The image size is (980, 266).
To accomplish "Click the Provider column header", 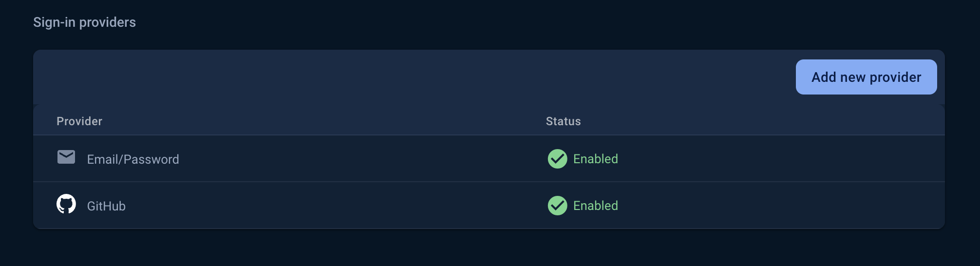I will [79, 121].
